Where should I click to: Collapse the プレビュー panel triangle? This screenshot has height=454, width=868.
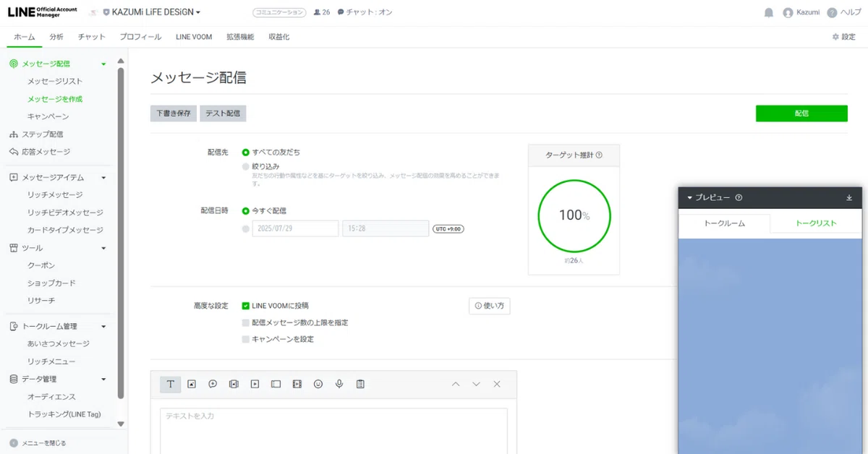click(x=690, y=197)
